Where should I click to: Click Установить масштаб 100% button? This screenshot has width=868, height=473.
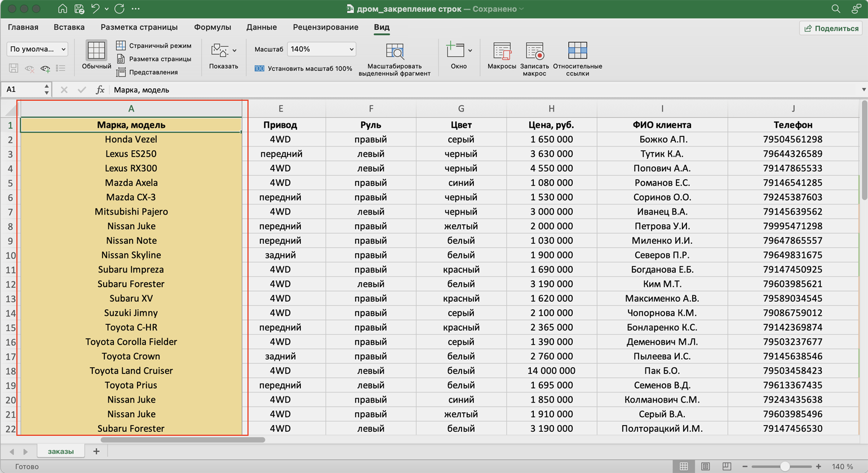point(303,69)
